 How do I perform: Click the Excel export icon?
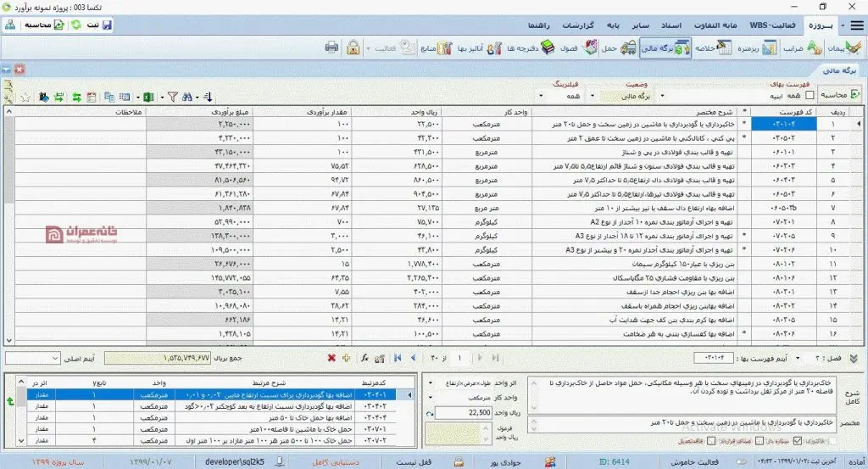pyautogui.click(x=149, y=97)
